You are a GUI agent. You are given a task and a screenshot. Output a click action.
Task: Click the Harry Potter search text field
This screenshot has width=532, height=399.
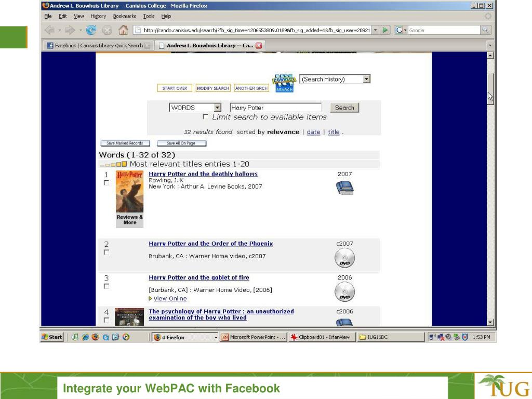[x=275, y=108]
